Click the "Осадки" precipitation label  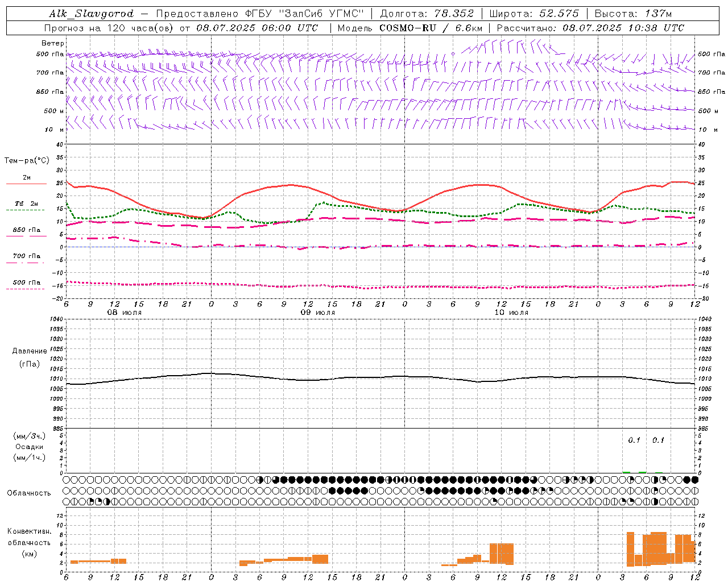click(30, 447)
